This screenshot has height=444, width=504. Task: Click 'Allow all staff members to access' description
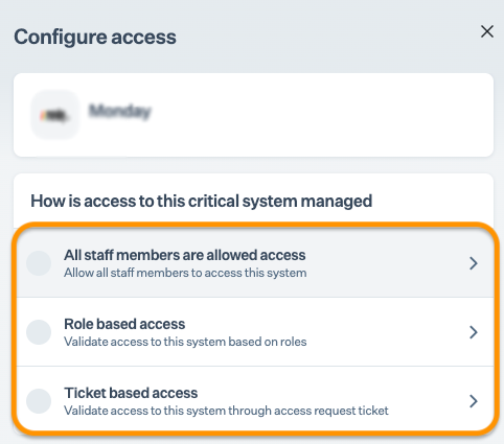pos(185,273)
